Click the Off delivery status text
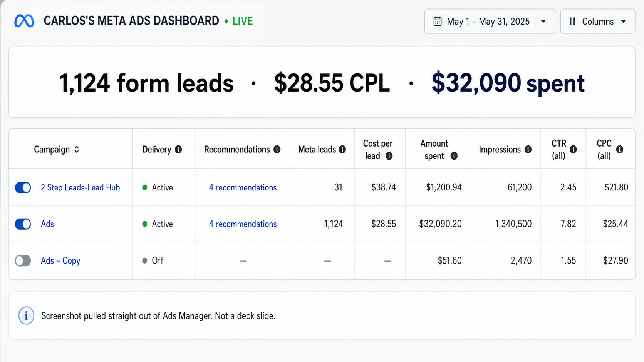This screenshot has width=644, height=362. point(158,260)
